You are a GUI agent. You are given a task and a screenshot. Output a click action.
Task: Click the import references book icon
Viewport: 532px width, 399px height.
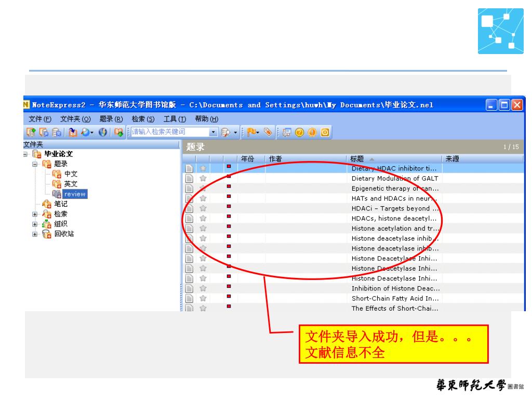point(73,132)
